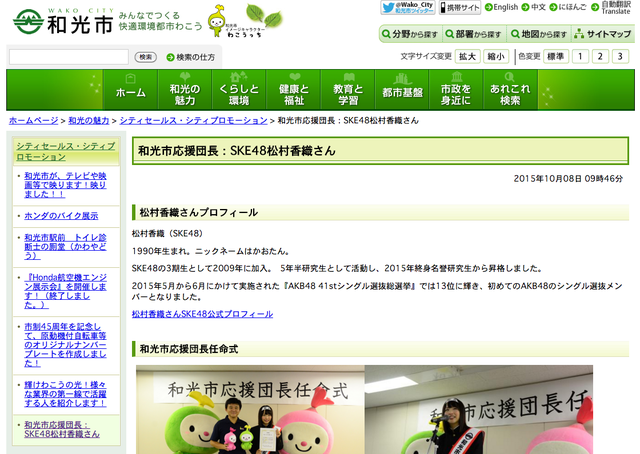Click シティセールス・シティプロモーション breadcrumb link
This screenshot has width=640, height=454.
tap(193, 121)
